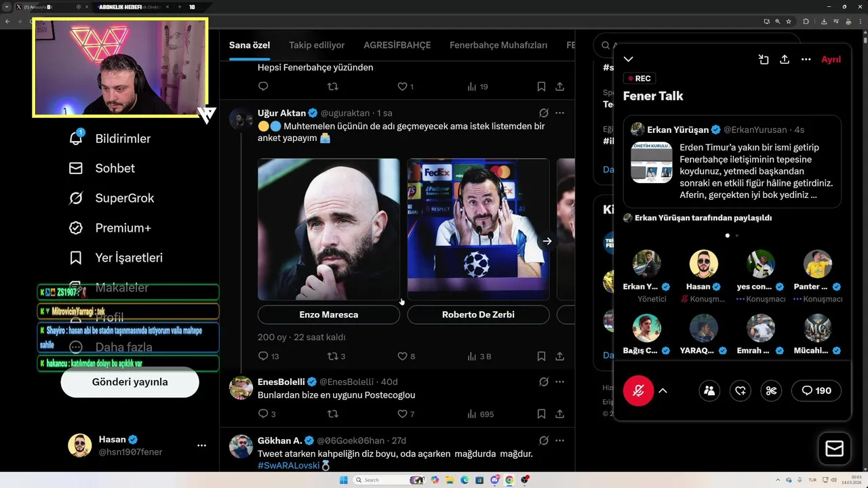Vote for Enzo Maresca in poll

(x=329, y=314)
